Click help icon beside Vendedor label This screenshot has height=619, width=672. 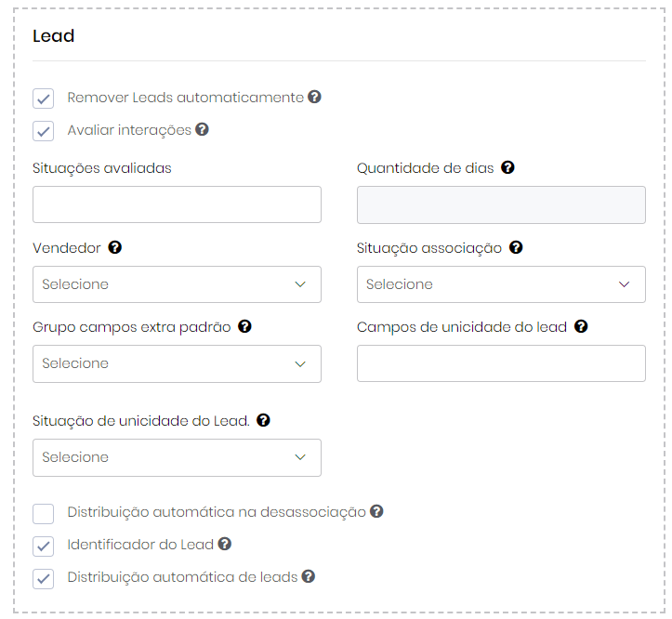[115, 247]
